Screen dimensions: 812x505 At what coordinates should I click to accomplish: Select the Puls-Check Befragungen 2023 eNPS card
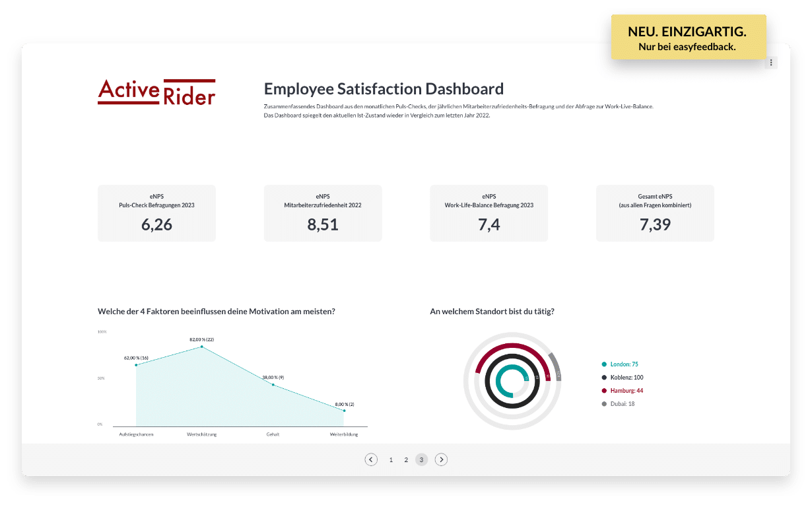[x=156, y=213]
